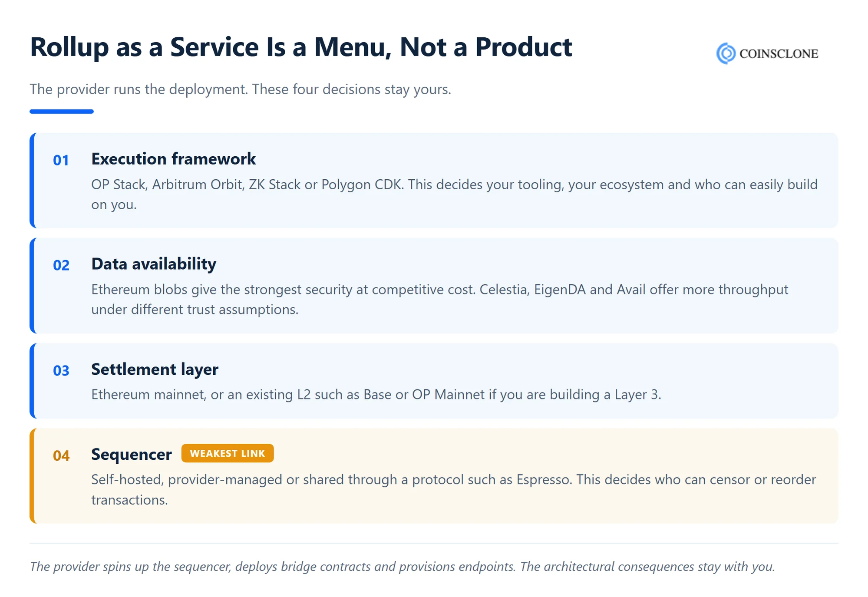This screenshot has height=597, width=868.
Task: Select the 'Data availability' heading
Action: coord(154,264)
